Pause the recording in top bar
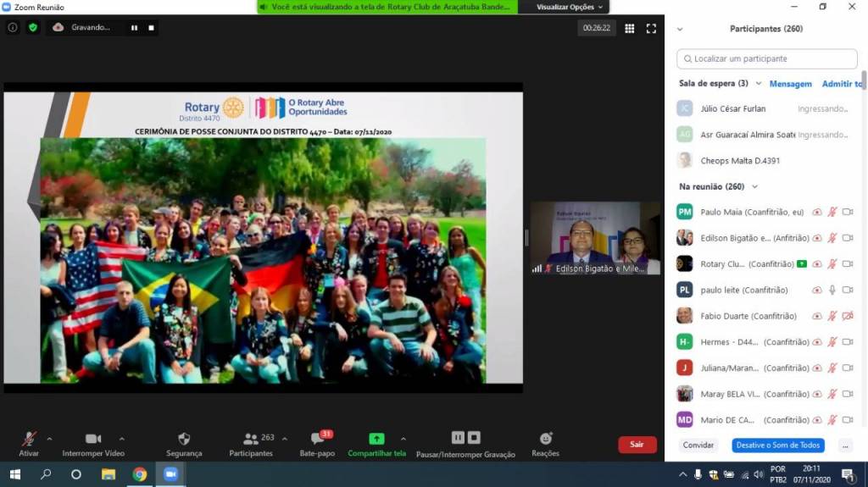 click(134, 27)
